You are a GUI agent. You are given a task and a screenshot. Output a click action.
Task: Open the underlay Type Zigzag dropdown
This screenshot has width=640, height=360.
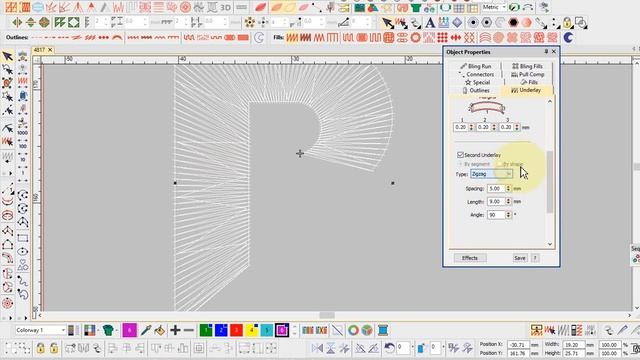coord(491,174)
